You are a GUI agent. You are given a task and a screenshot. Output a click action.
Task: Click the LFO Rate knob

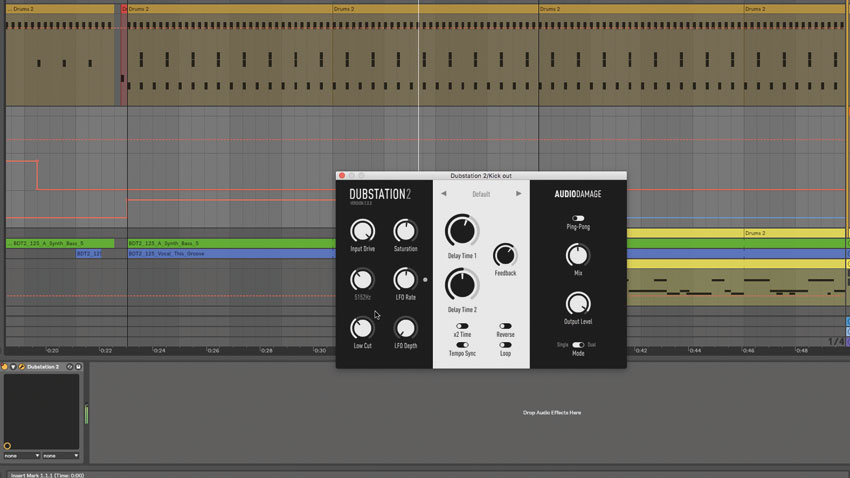click(405, 280)
